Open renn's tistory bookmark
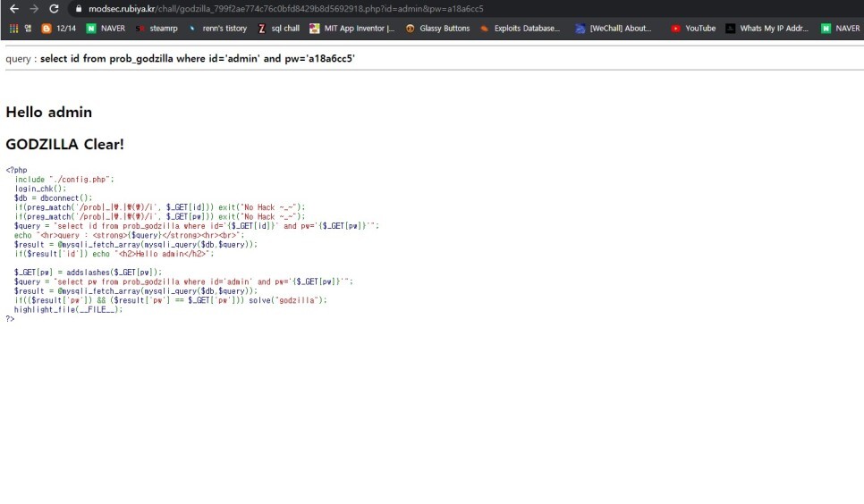The image size is (864, 504). (218, 28)
